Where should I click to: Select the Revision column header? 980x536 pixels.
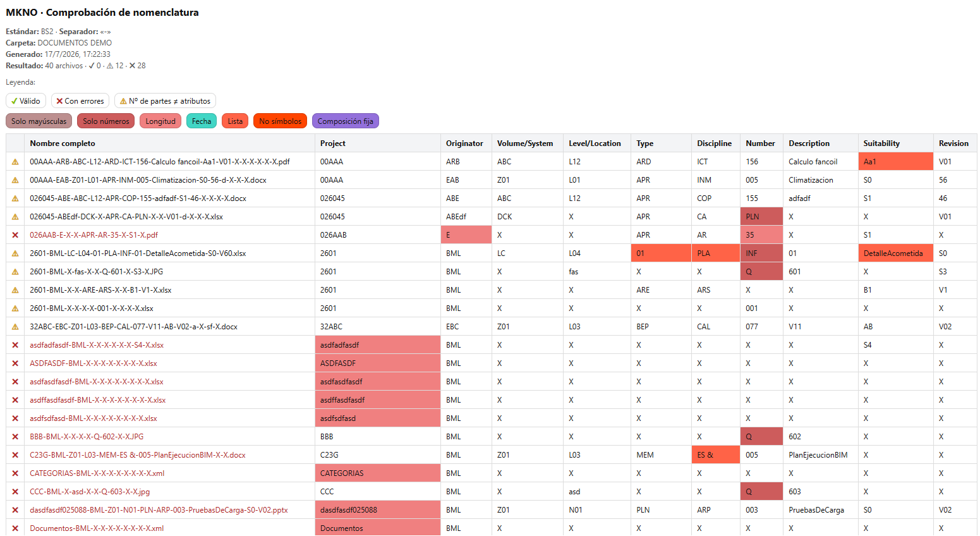point(953,143)
